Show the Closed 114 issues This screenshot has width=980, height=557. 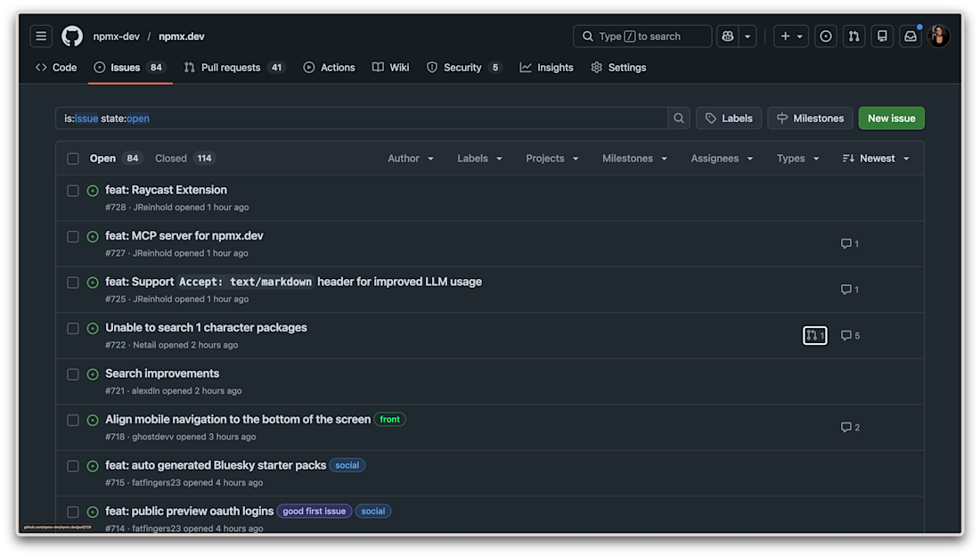point(184,159)
